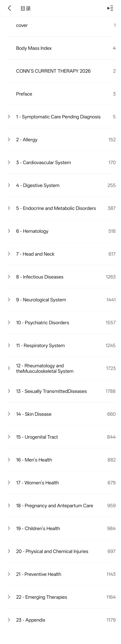This screenshot has width=121, height=644.
Task: Open the Preface entry
Action: 60,94
